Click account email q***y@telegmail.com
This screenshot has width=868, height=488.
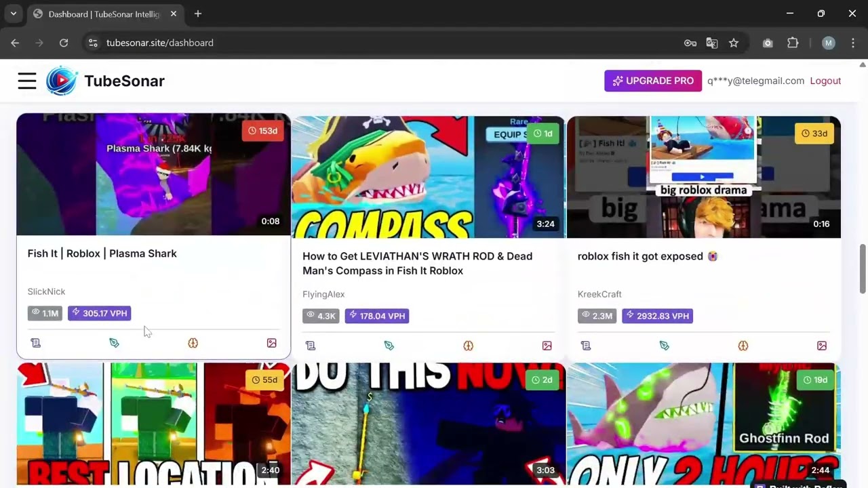click(x=755, y=81)
